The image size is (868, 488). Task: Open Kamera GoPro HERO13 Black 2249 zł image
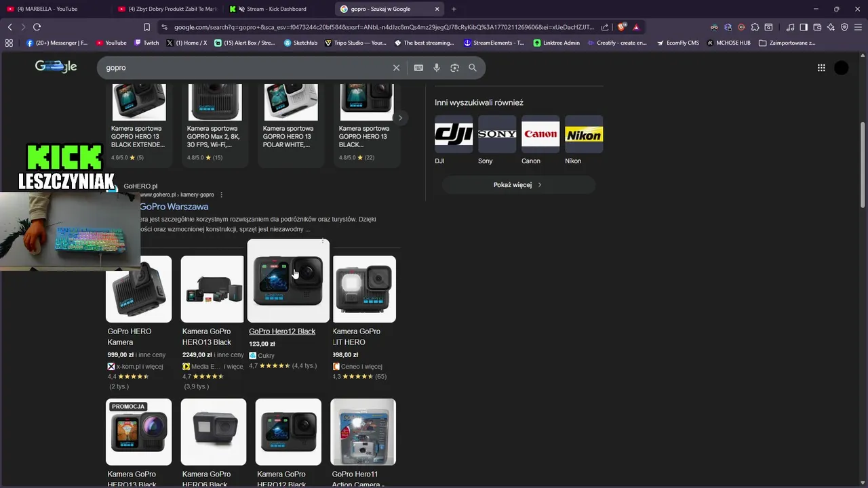click(212, 289)
